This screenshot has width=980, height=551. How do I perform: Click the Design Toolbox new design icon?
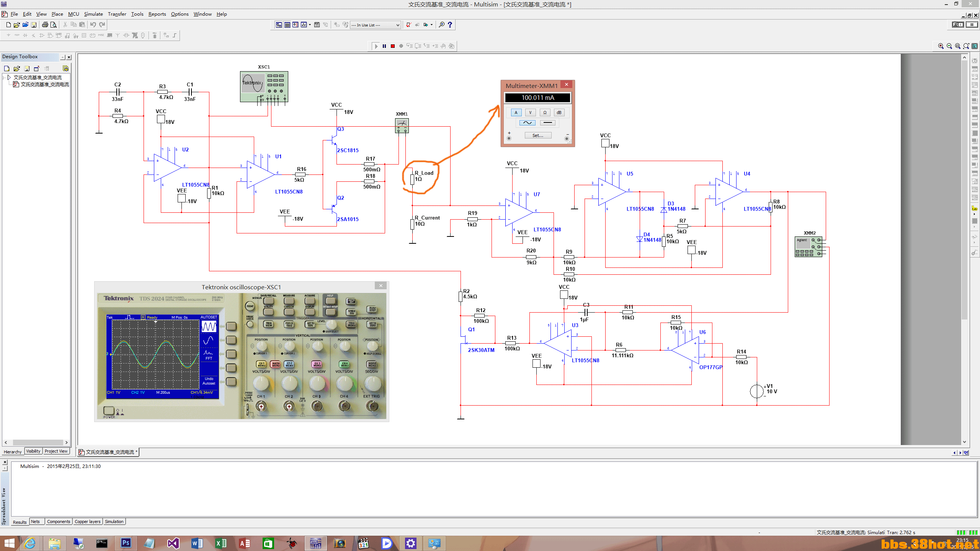[7, 68]
